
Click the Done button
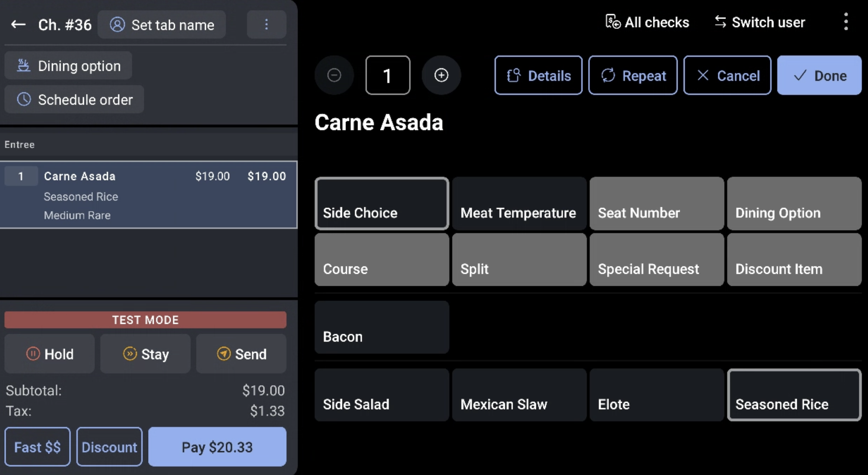(819, 75)
